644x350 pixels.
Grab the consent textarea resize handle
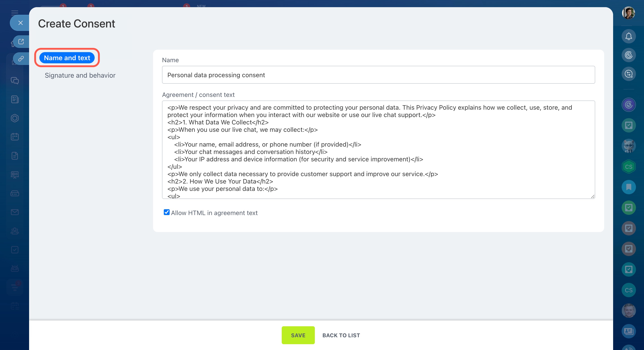coord(593,196)
